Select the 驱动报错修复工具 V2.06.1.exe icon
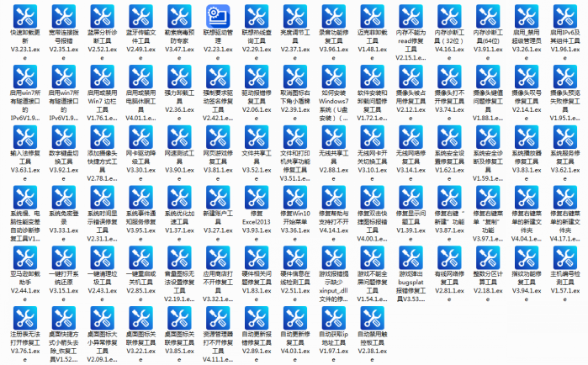The image size is (588, 365). (x=257, y=77)
